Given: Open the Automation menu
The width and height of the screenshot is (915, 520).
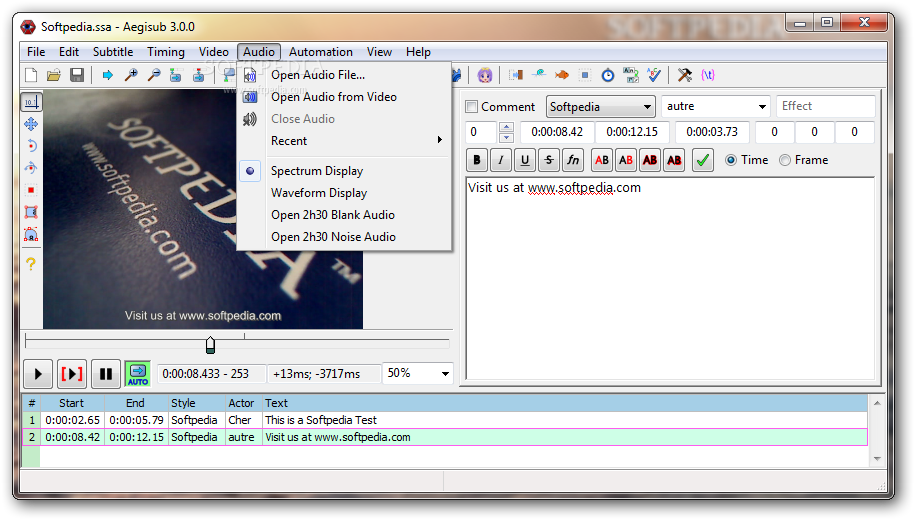Looking at the screenshot, I should tap(320, 52).
